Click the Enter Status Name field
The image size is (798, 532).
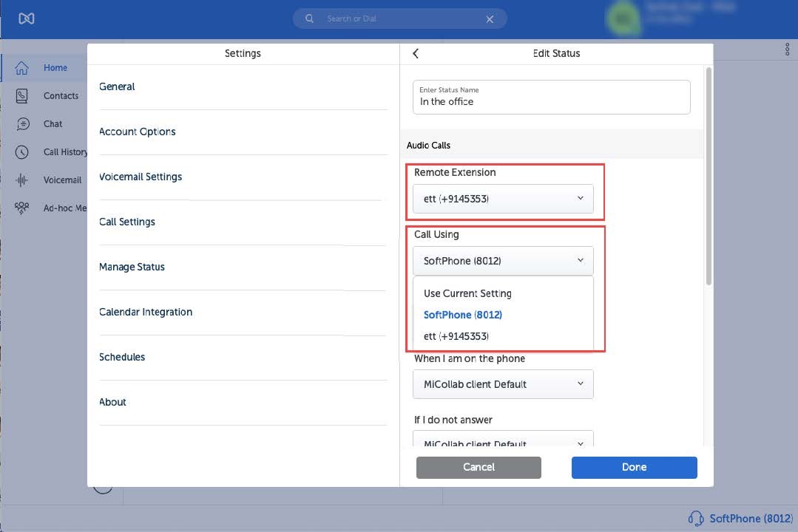point(551,98)
